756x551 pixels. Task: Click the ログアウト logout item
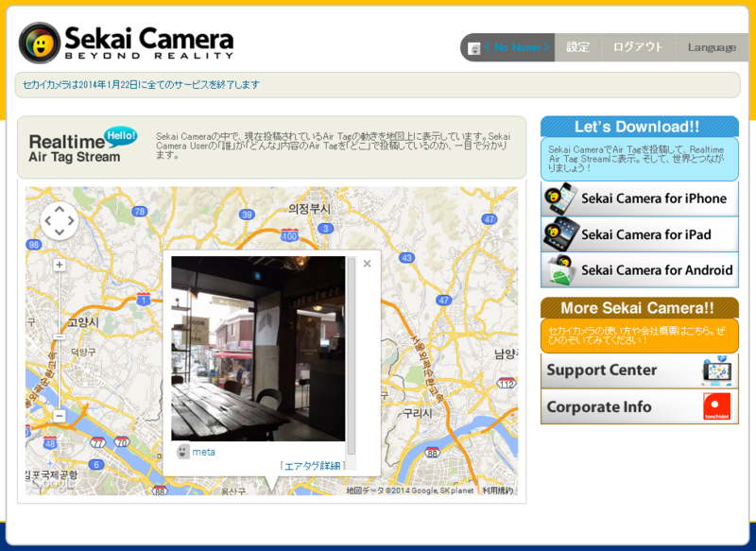(x=637, y=47)
